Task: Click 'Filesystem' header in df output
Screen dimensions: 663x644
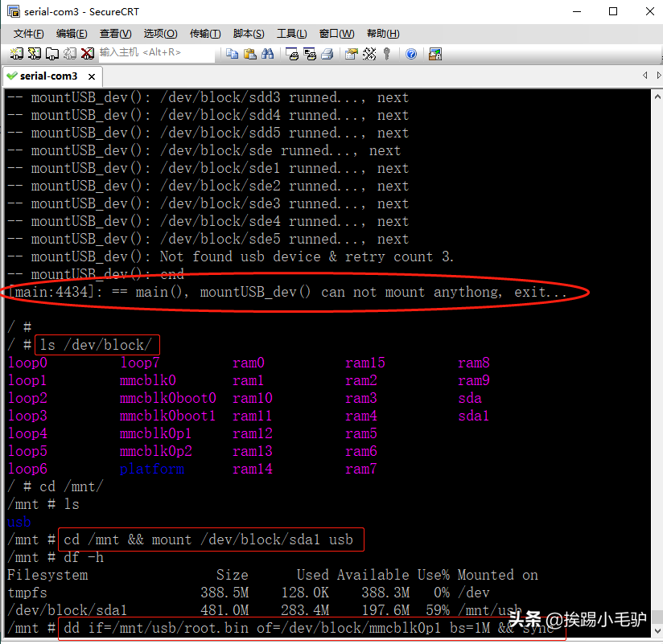Action: [47, 575]
